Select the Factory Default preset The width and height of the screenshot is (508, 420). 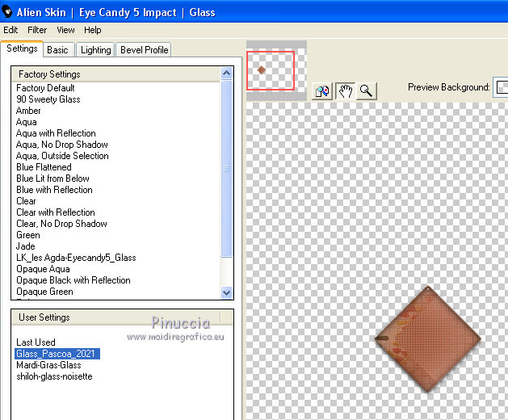point(45,88)
